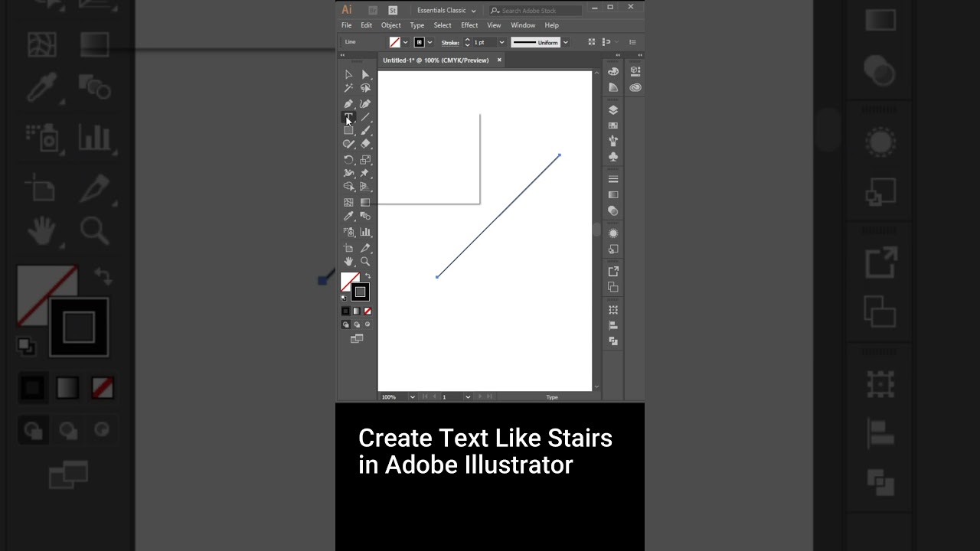Open the Window menu
The image size is (980, 551).
click(523, 25)
